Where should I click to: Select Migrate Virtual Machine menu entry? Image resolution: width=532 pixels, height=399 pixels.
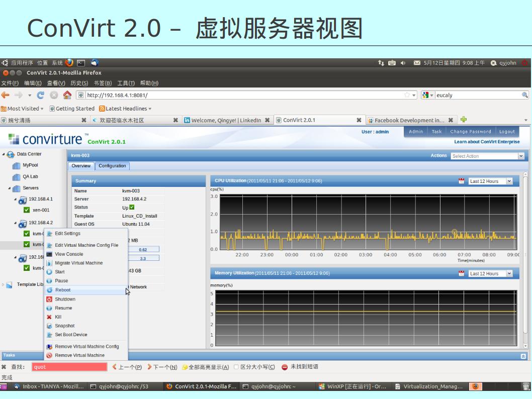(78, 263)
